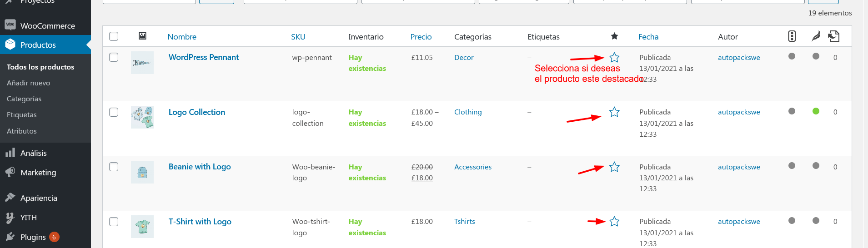Select the WordPress Pennant checkbox
Viewport: 868px width, 248px height.
coord(114,57)
